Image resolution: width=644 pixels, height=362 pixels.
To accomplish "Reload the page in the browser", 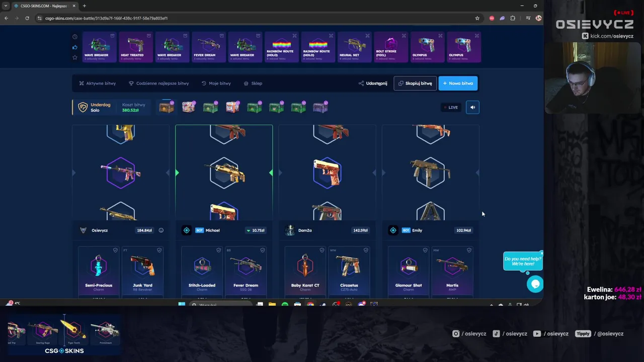I will click(27, 18).
